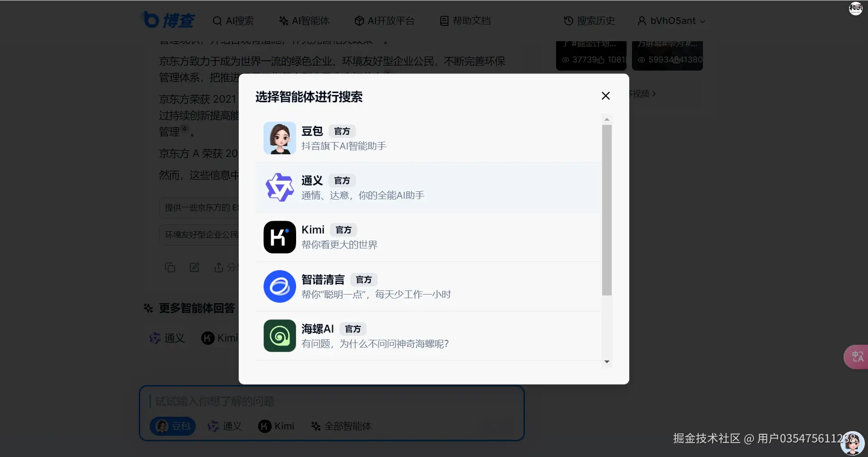The height and width of the screenshot is (457, 868).
Task: Click the dialog scrollbar thumb
Action: click(607, 210)
